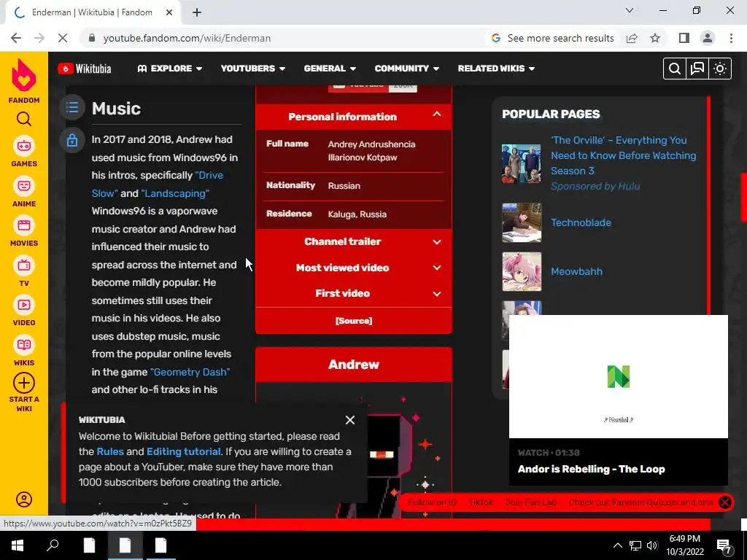Open the Rules link in notice
This screenshot has height=560, width=747.
(110, 451)
